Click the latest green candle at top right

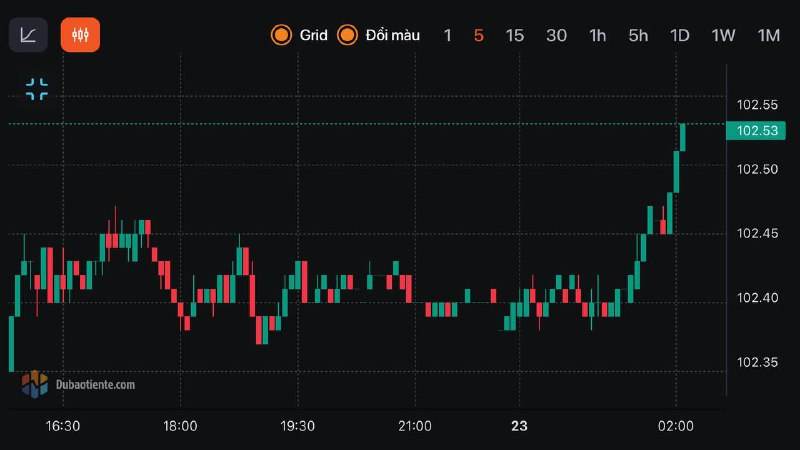pos(683,137)
